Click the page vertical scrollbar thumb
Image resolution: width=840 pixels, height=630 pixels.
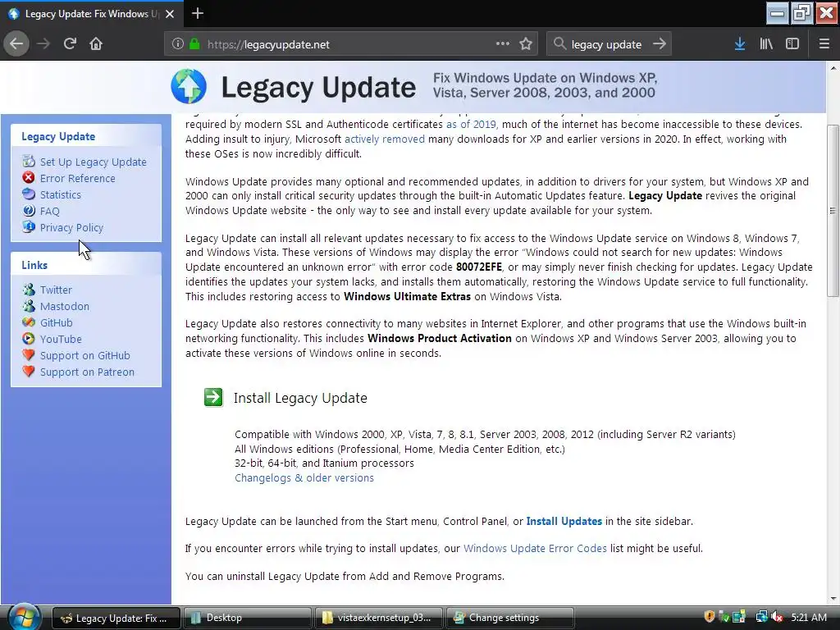coord(833,211)
